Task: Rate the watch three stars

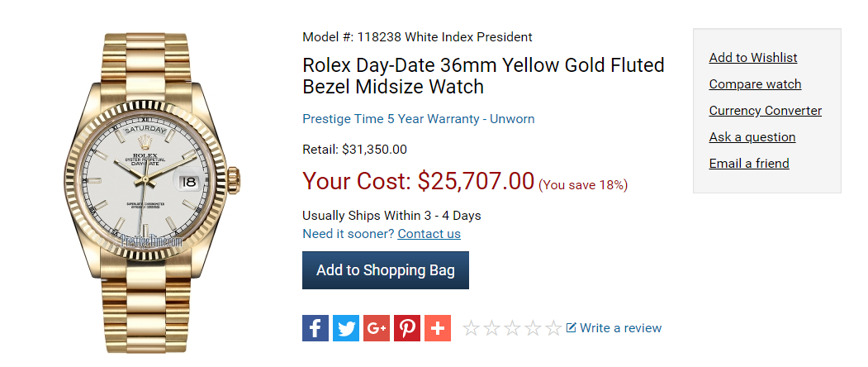Action: (x=512, y=328)
